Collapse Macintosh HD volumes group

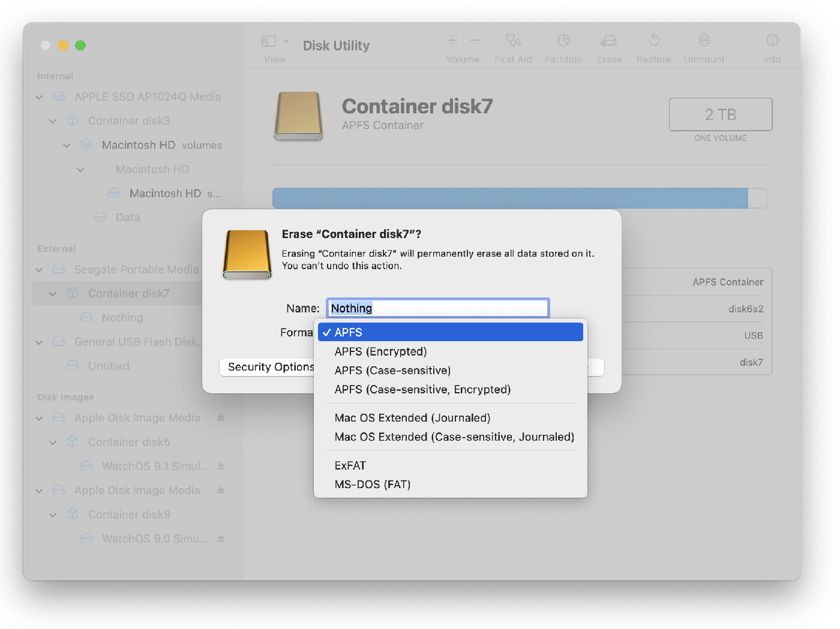tap(67, 146)
